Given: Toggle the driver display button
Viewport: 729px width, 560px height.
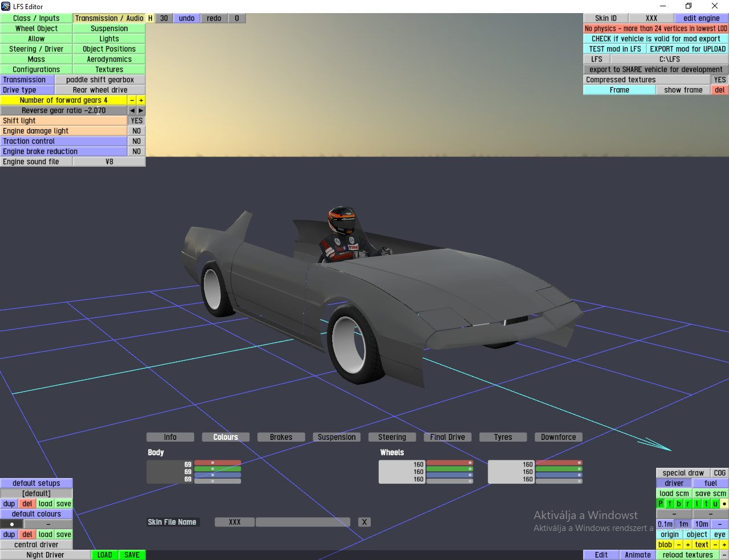Looking at the screenshot, I should (x=674, y=483).
